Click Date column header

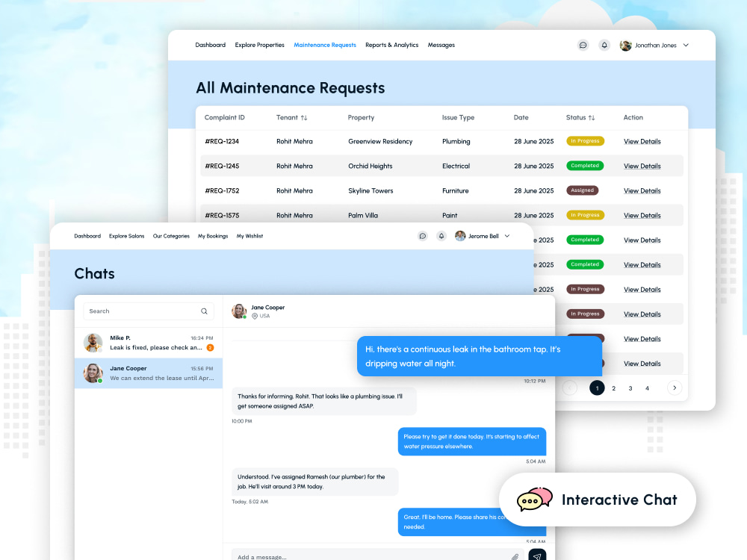click(x=521, y=118)
